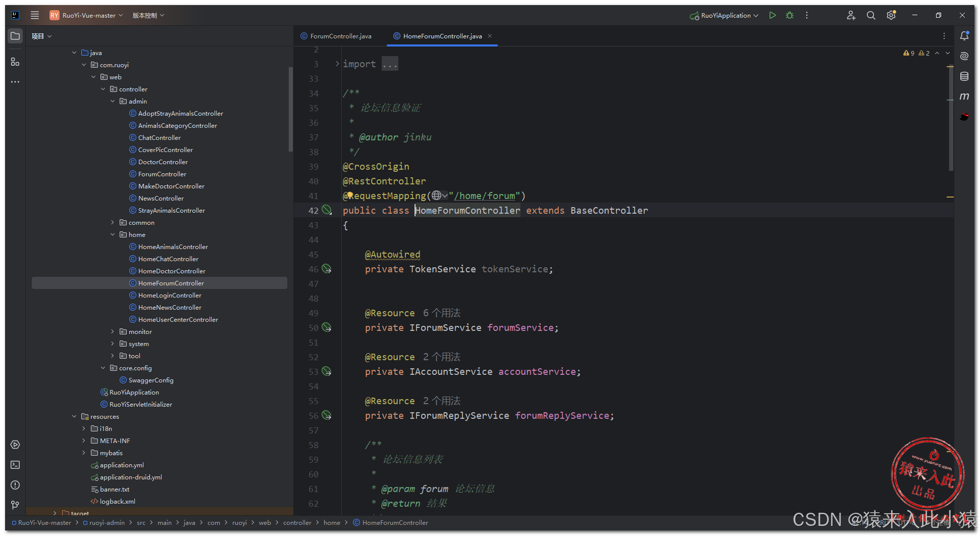The width and height of the screenshot is (980, 536).
Task: Open more tool windows ellipsis in left sidebar
Action: point(15,81)
